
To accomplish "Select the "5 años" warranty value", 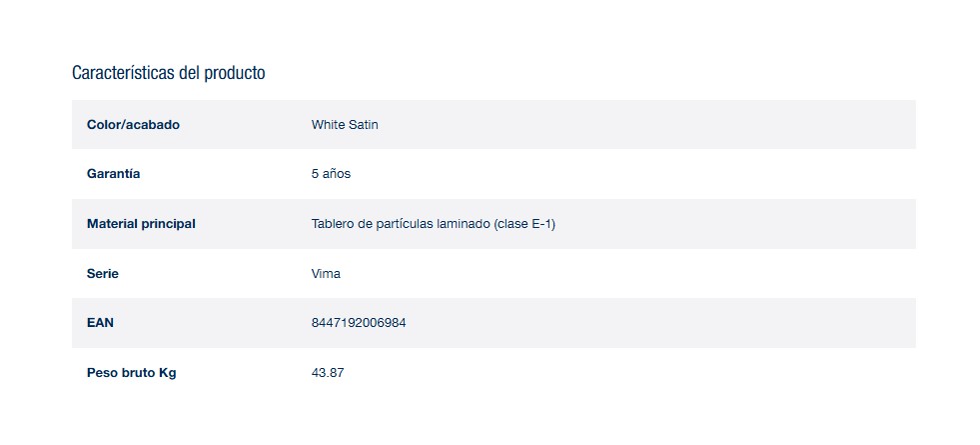I will coord(331,174).
